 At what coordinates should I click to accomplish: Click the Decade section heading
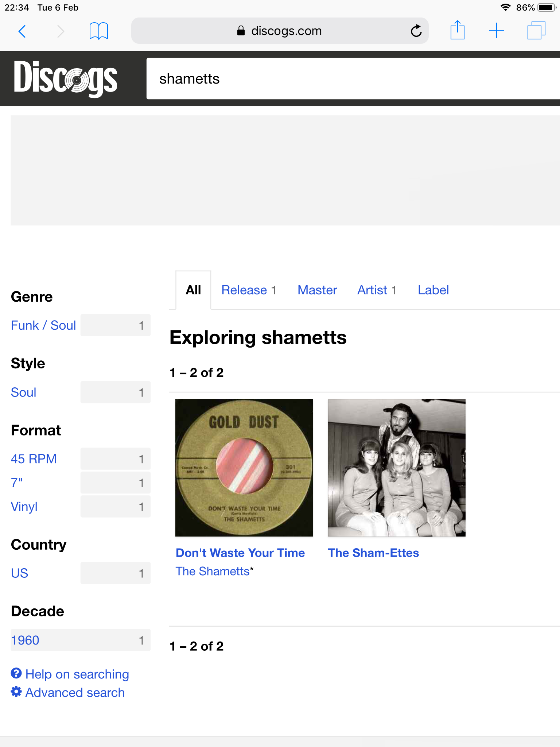click(x=38, y=611)
